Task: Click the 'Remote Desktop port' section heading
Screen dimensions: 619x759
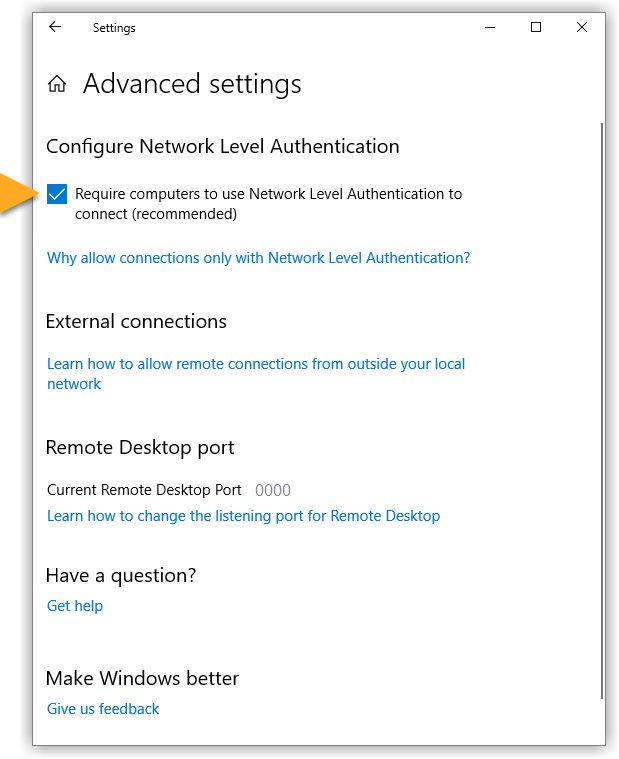Action: (x=140, y=447)
